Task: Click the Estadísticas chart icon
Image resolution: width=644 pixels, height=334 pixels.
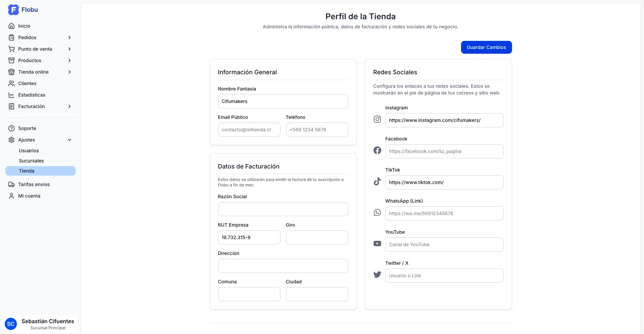Action: pyautogui.click(x=11, y=95)
